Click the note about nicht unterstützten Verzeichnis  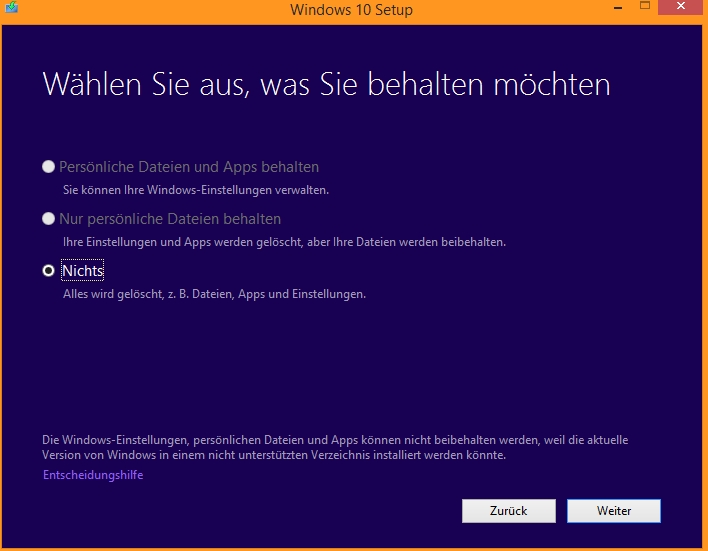tap(335, 447)
